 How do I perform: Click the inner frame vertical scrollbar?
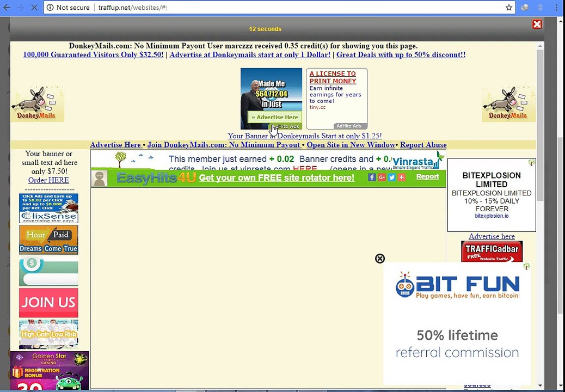coord(540,125)
